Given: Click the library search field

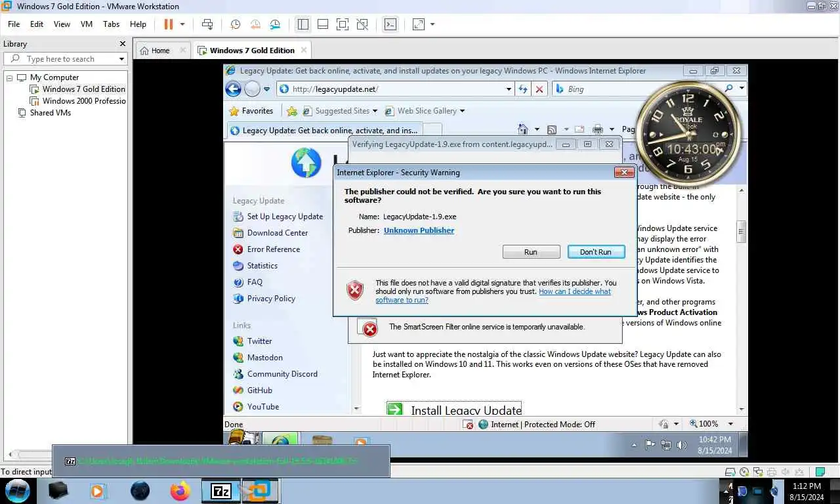Looking at the screenshot, I should coord(64,58).
